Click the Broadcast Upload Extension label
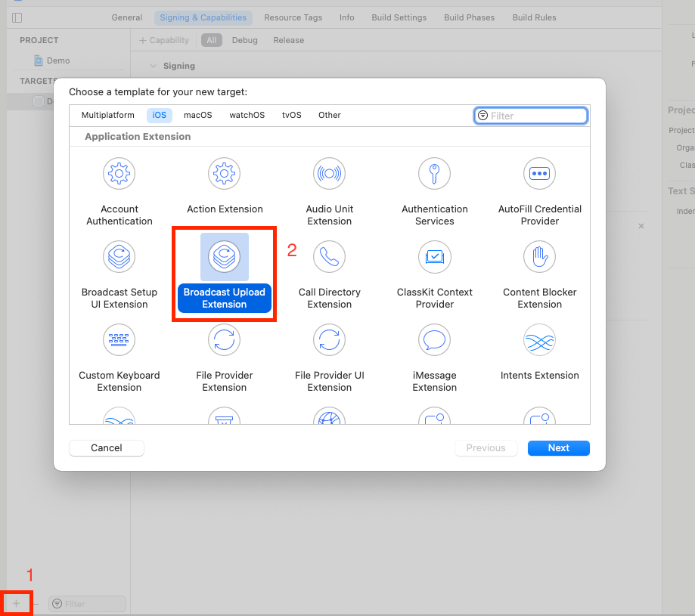Viewport: 695px width, 616px height. click(225, 298)
